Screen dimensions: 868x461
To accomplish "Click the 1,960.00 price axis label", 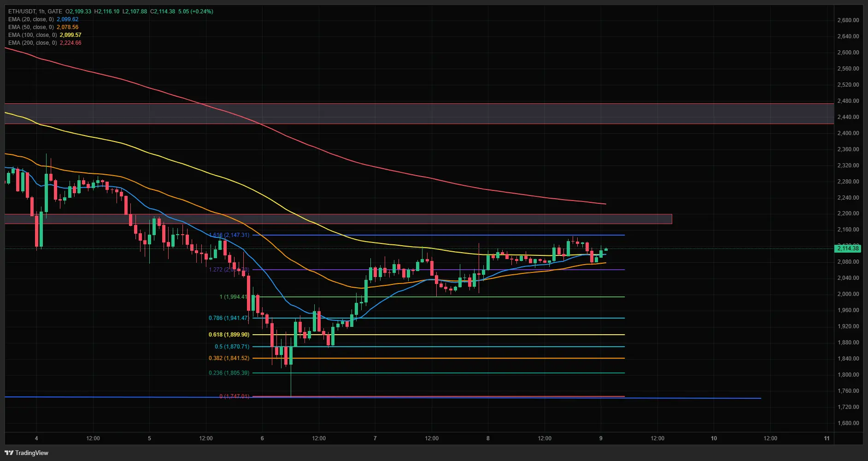I will click(848, 310).
